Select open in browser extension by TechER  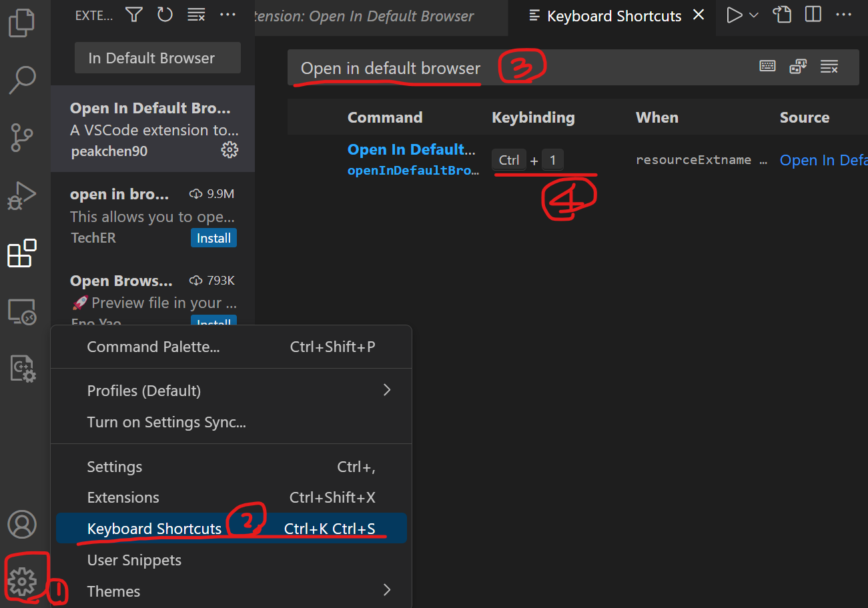[153, 215]
